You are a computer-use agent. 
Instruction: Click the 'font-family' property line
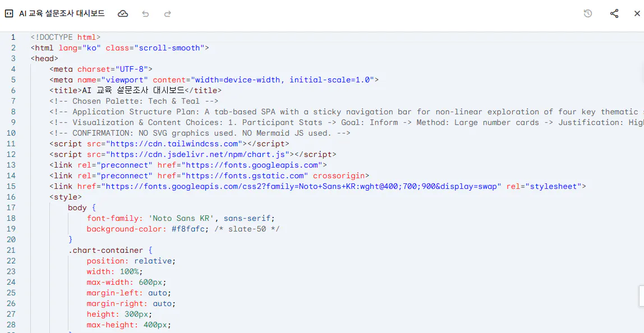(181, 219)
